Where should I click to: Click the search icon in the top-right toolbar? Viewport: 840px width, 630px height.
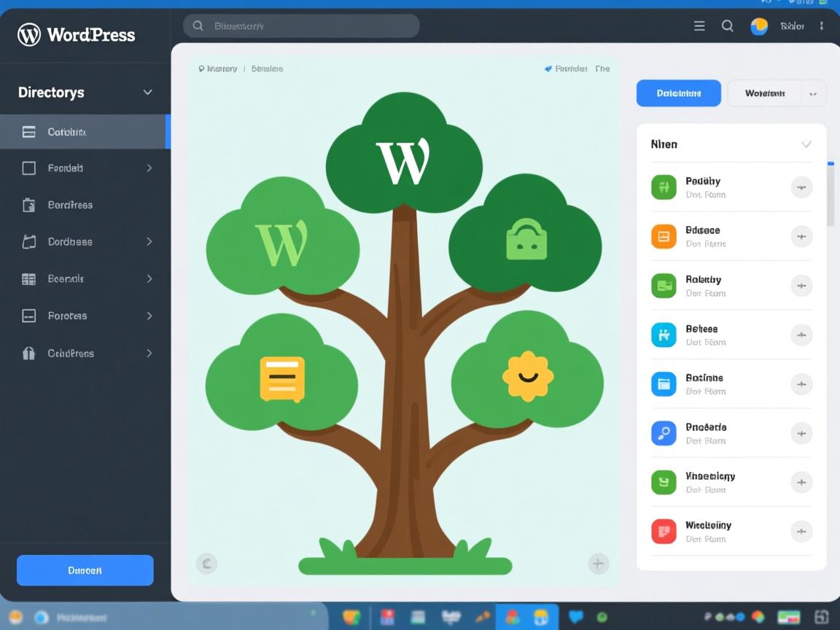click(x=728, y=26)
